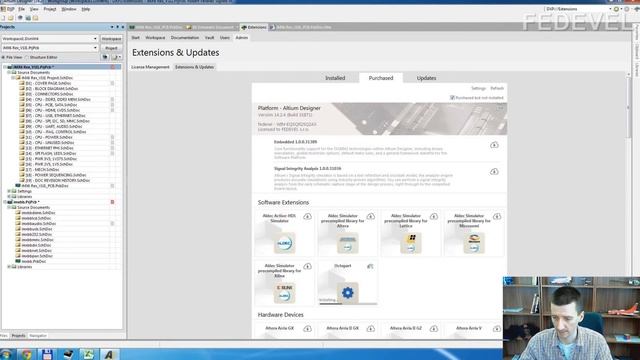The image size is (640, 360).
Task: Switch to the Navigator panel tab
Action: point(38,336)
